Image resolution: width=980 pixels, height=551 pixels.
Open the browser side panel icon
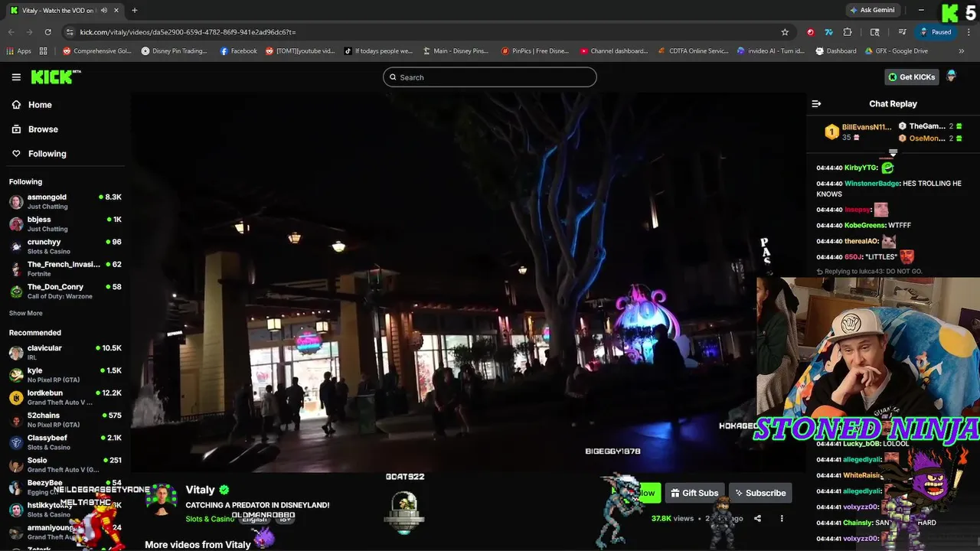point(875,32)
